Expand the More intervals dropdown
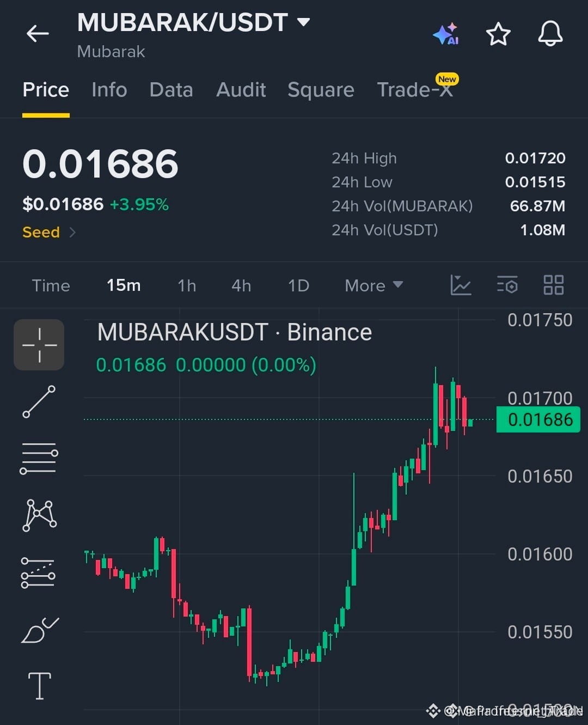Image resolution: width=588 pixels, height=725 pixels. tap(373, 285)
